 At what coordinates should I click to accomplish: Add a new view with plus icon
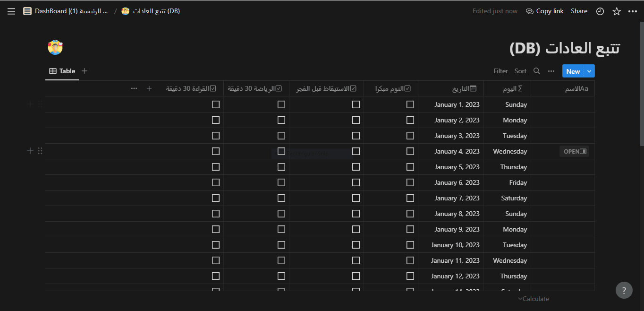pos(85,71)
